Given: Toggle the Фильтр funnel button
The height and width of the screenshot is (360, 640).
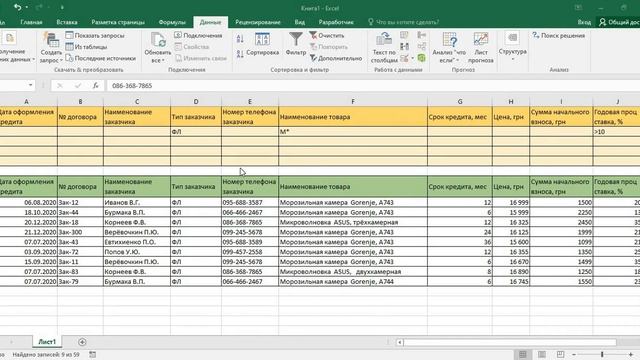Looking at the screenshot, I should click(296, 44).
